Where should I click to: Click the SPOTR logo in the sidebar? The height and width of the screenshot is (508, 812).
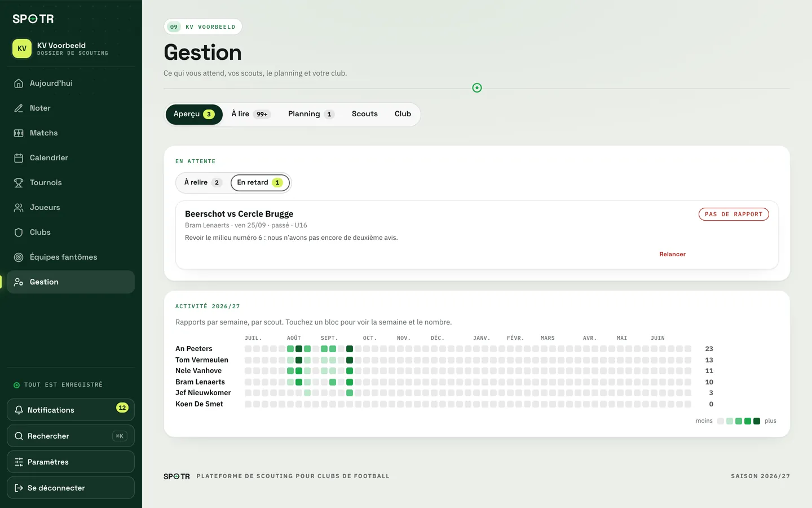(33, 19)
